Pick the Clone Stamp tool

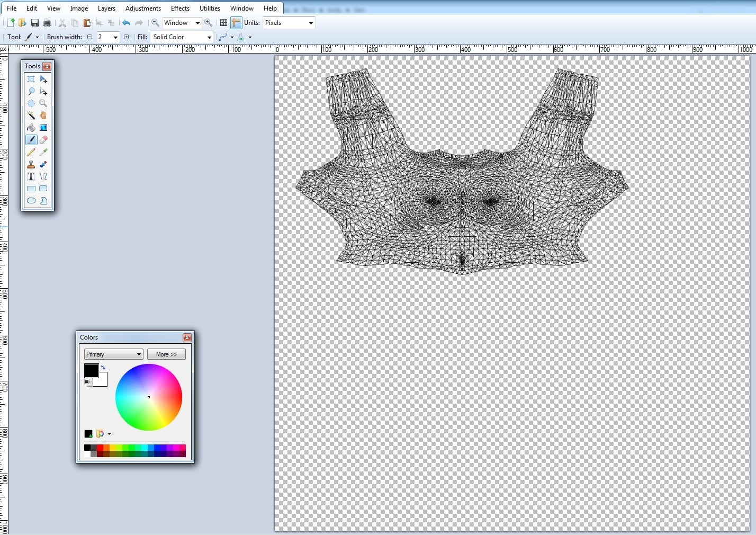coord(31,164)
